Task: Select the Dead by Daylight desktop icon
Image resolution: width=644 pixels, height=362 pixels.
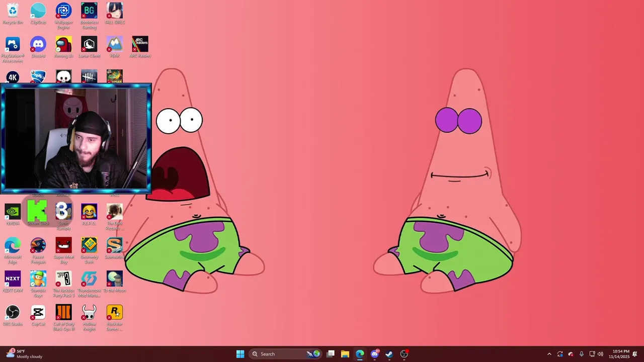Action: click(89, 77)
